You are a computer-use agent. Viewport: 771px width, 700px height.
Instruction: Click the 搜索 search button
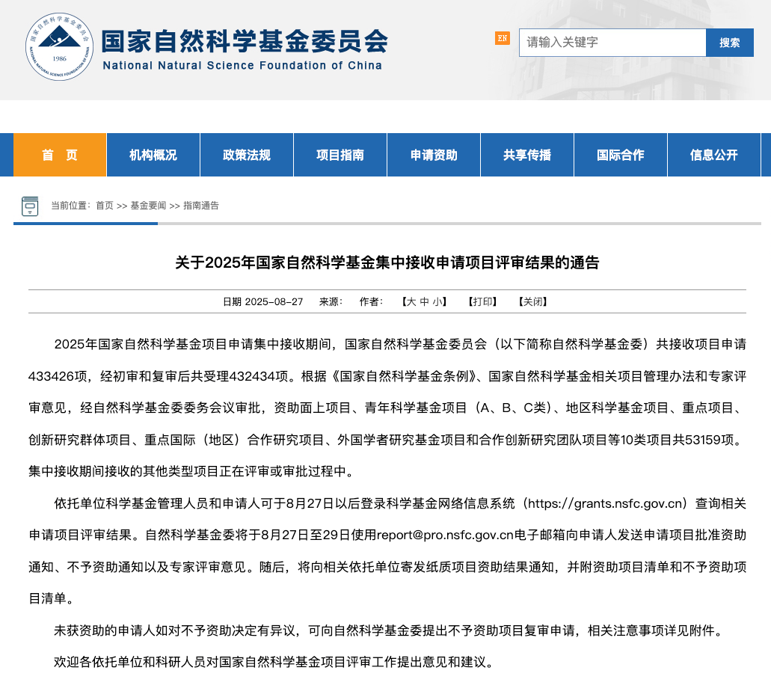coord(730,43)
